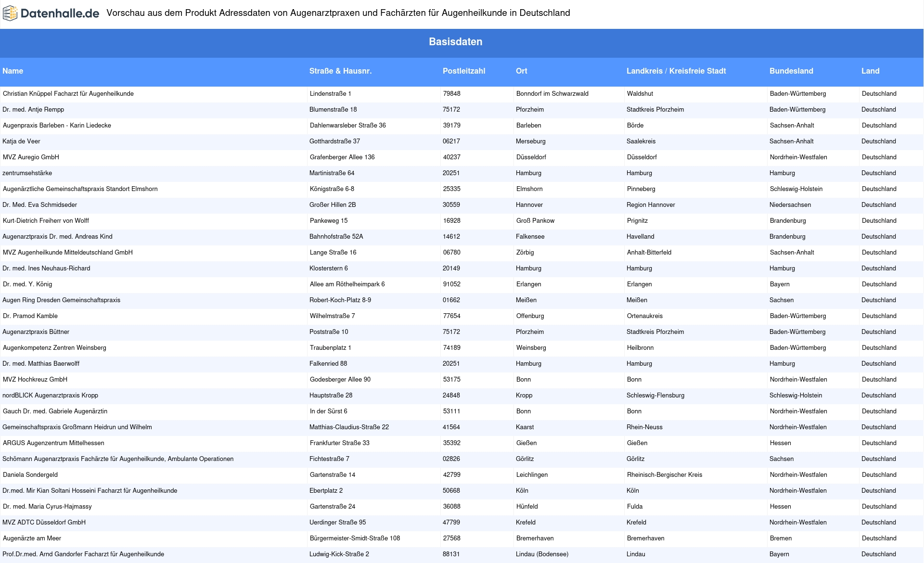Select Augen Ring Dresden Gemeinschaftspraxis

pyautogui.click(x=61, y=300)
